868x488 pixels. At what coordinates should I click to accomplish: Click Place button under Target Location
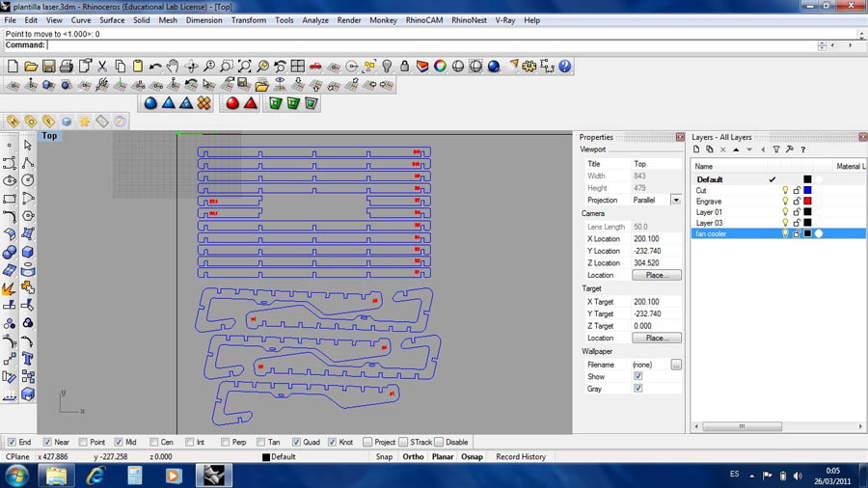657,339
